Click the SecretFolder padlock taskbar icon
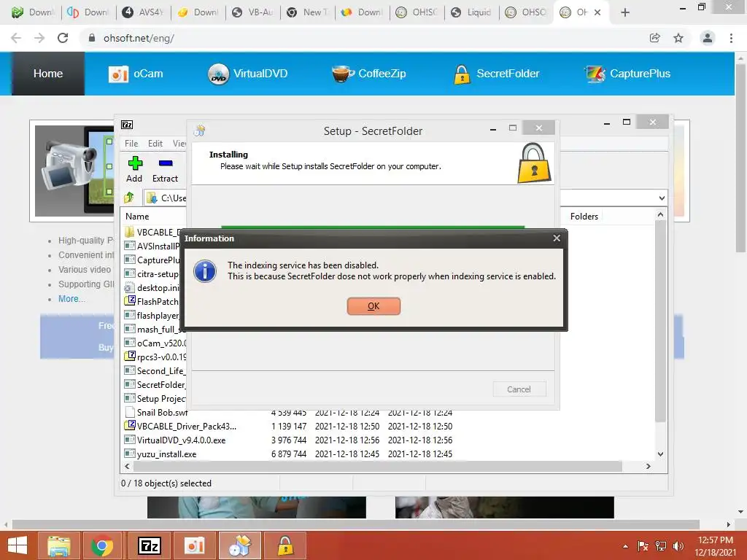 285,545
